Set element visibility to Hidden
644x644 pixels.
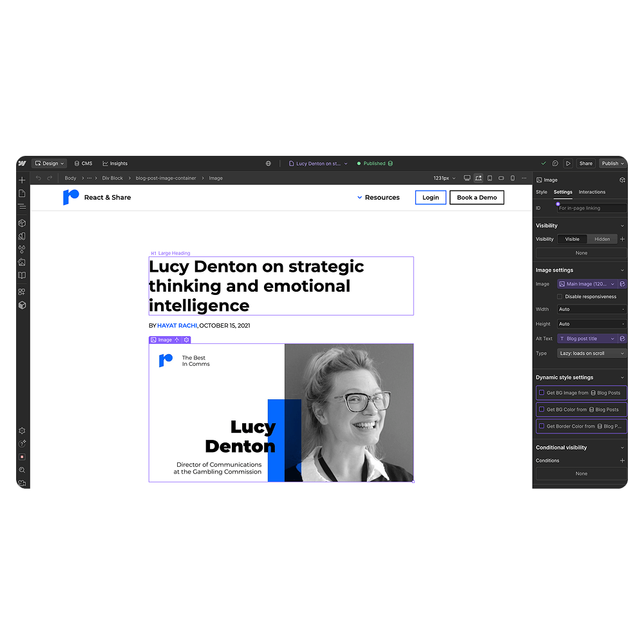[x=601, y=239]
